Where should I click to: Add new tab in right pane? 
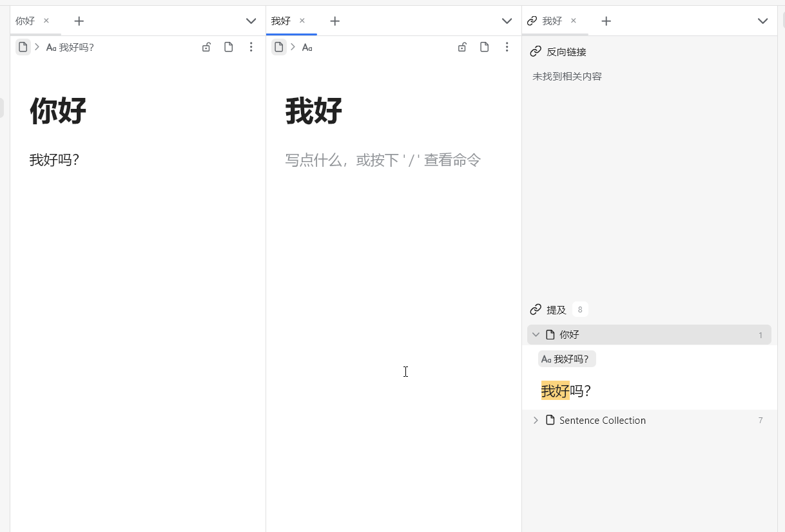click(x=606, y=21)
